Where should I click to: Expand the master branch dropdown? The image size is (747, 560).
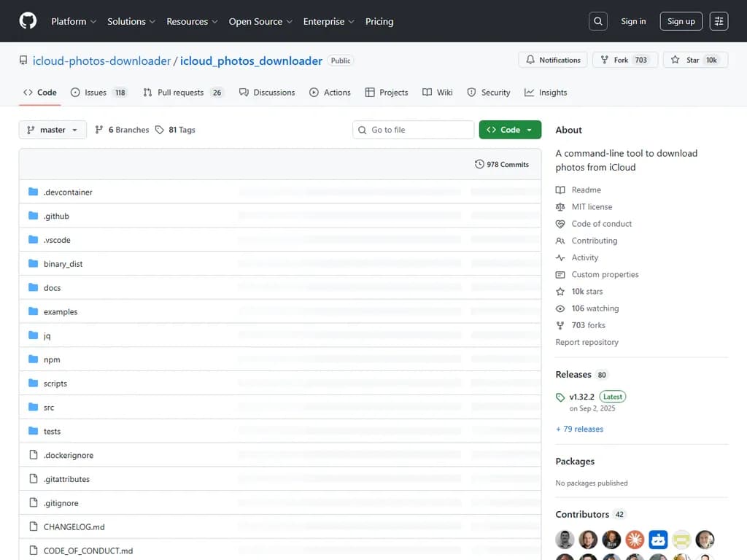point(53,130)
